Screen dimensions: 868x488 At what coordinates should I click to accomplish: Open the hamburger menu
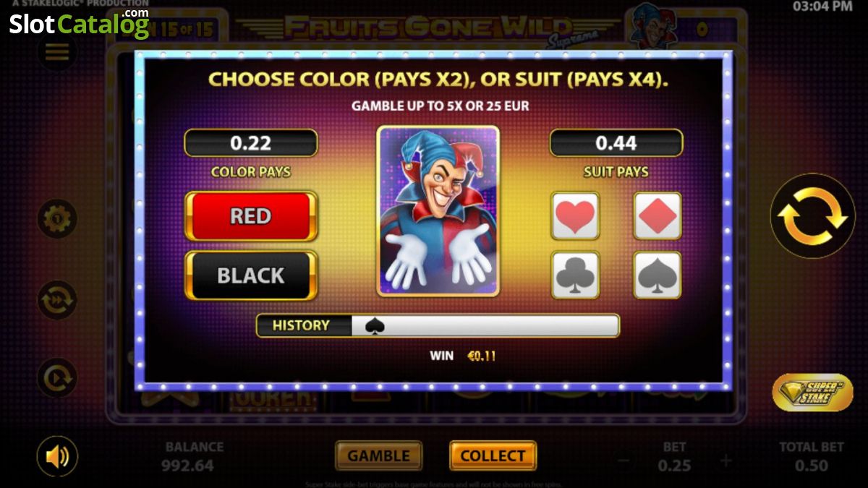pos(57,51)
